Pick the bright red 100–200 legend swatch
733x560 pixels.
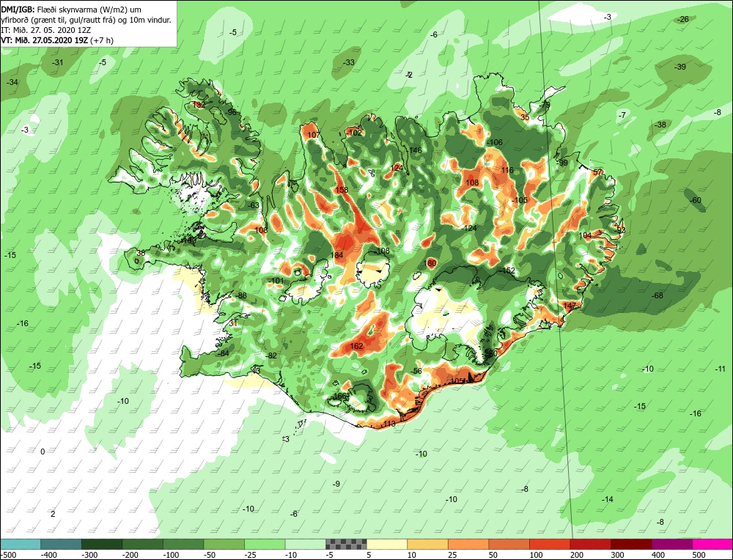click(x=550, y=544)
